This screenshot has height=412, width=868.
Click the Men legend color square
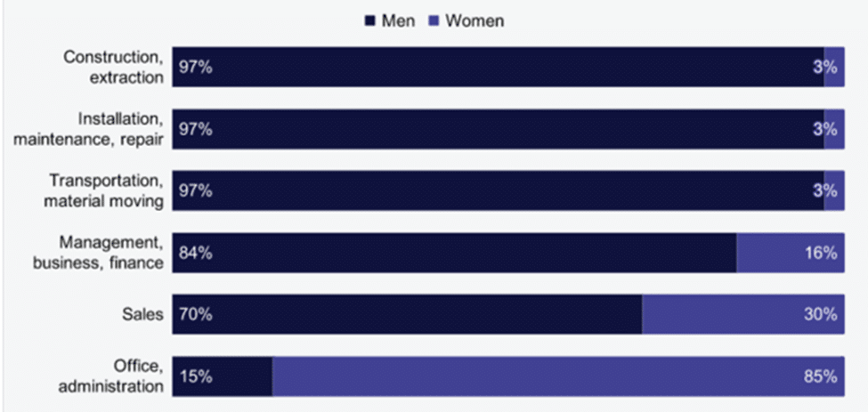click(369, 21)
